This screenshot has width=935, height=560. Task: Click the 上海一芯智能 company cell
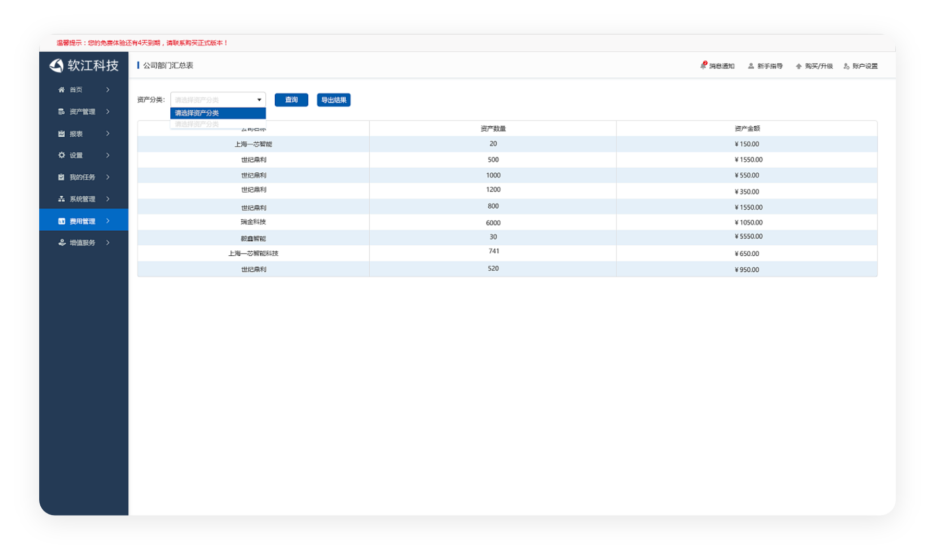[x=253, y=144]
